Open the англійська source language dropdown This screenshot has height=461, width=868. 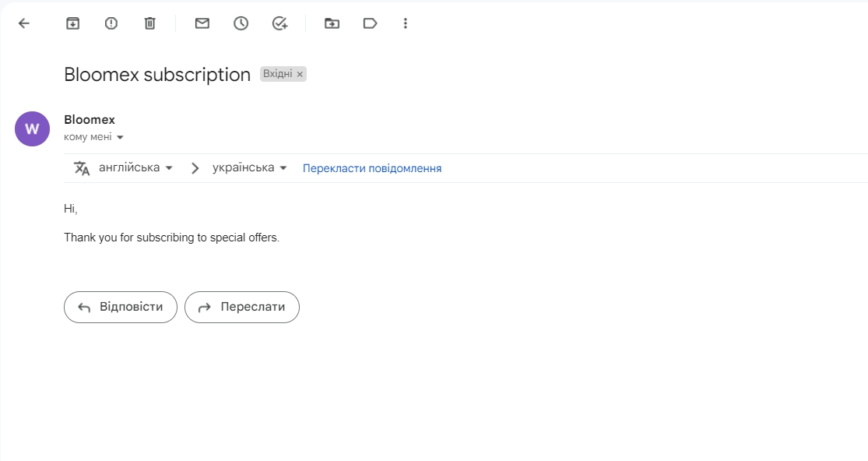pos(135,167)
